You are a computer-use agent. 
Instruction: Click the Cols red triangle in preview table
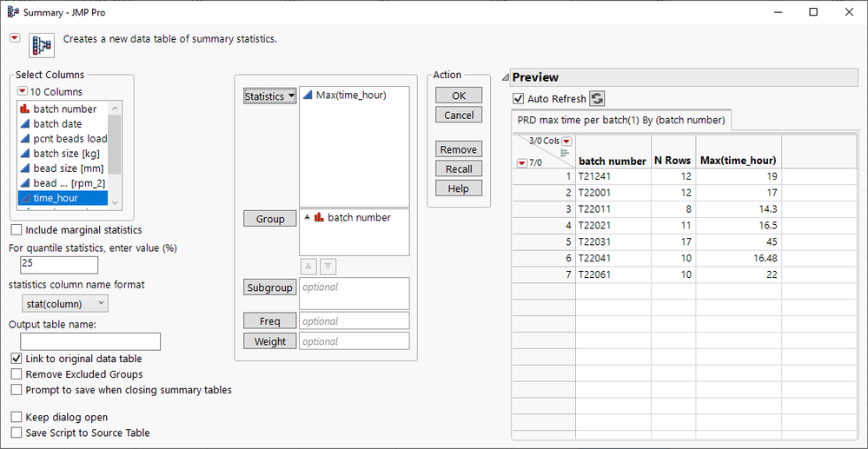[567, 142]
